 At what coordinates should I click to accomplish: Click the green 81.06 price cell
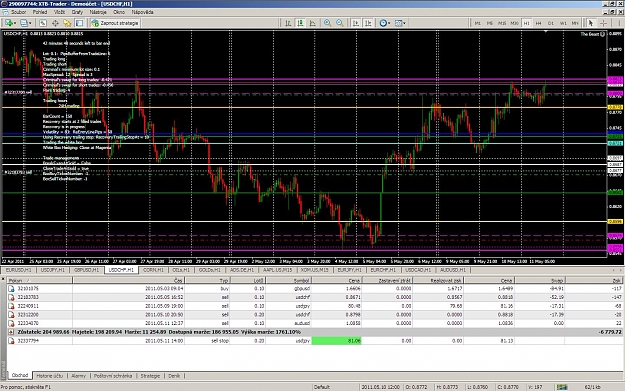pyautogui.click(x=336, y=341)
